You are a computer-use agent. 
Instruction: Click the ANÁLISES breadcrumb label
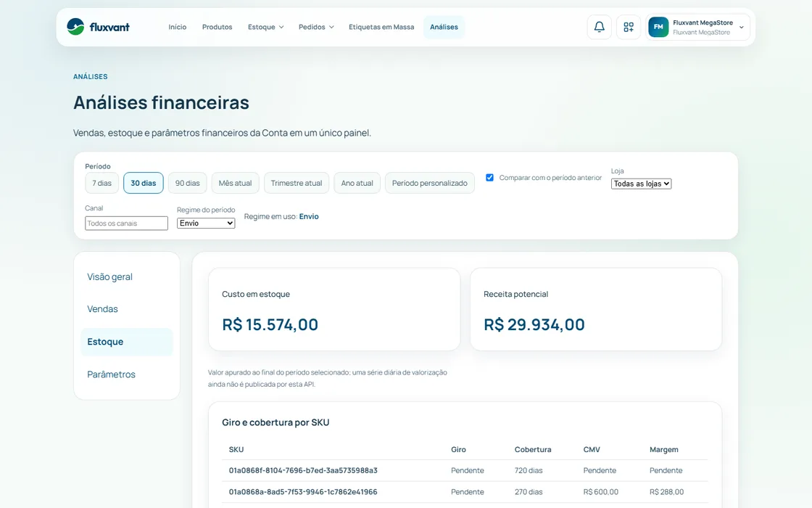coord(90,77)
